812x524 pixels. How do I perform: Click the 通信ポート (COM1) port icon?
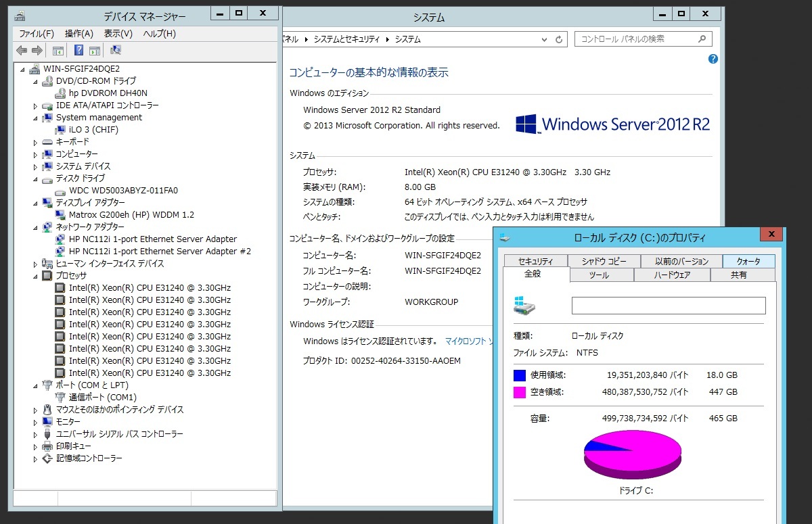[60, 397]
